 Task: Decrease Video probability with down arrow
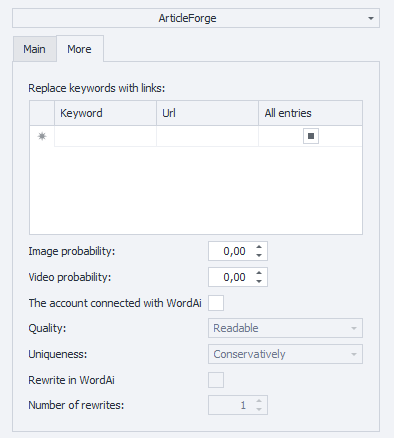[259, 281]
